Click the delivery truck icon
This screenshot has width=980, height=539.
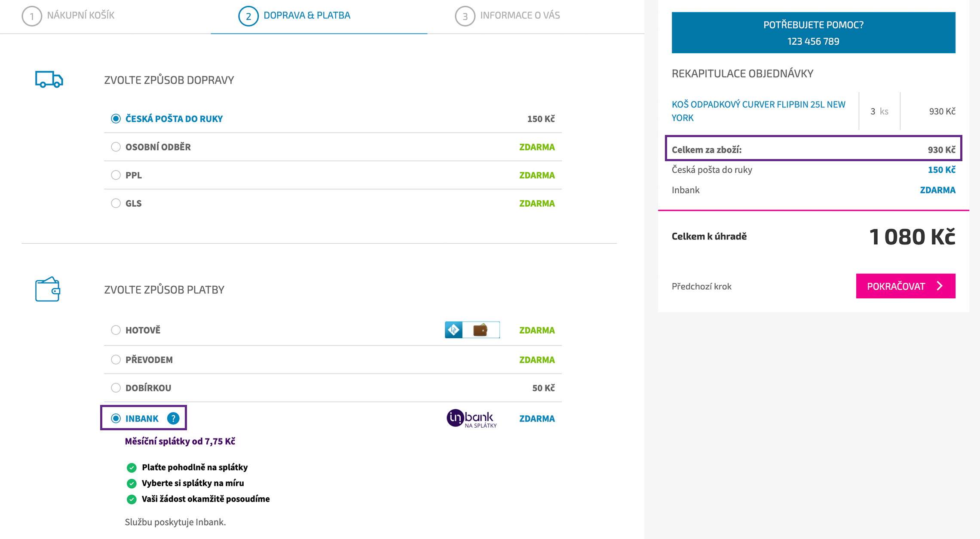pyautogui.click(x=49, y=80)
